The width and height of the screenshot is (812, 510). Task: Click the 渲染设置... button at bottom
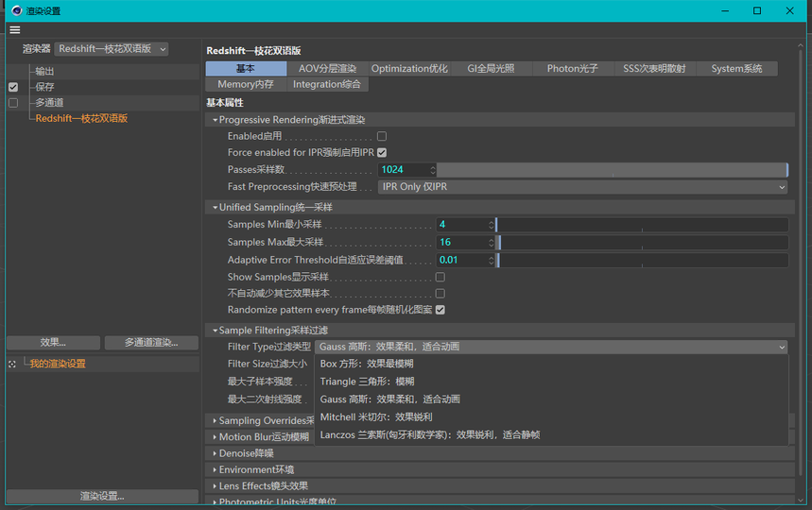102,496
